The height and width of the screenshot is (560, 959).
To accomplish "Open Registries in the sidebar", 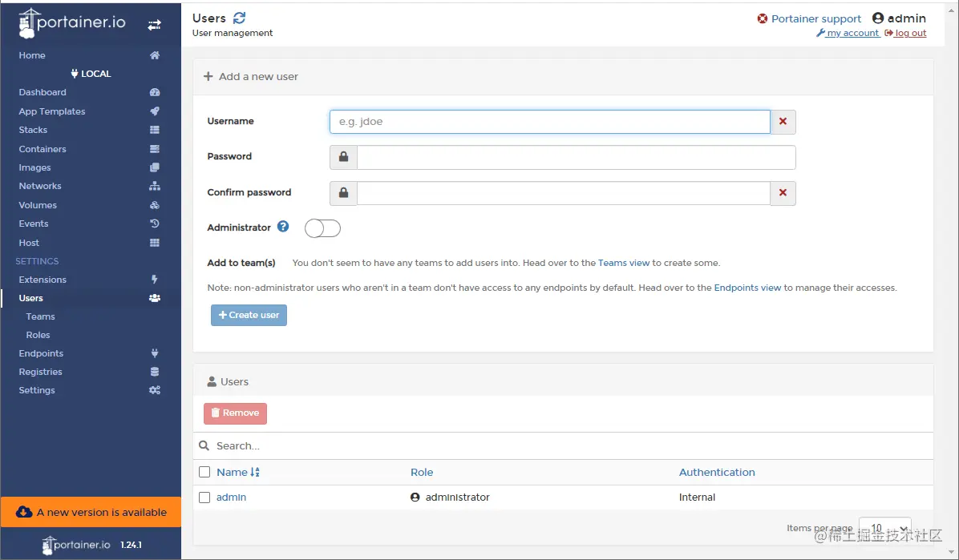I will [40, 372].
